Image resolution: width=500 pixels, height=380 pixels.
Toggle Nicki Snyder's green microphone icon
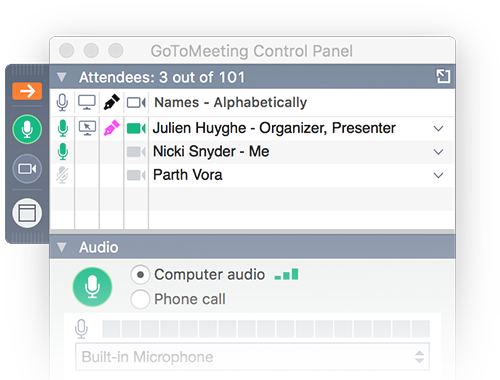pyautogui.click(x=62, y=152)
